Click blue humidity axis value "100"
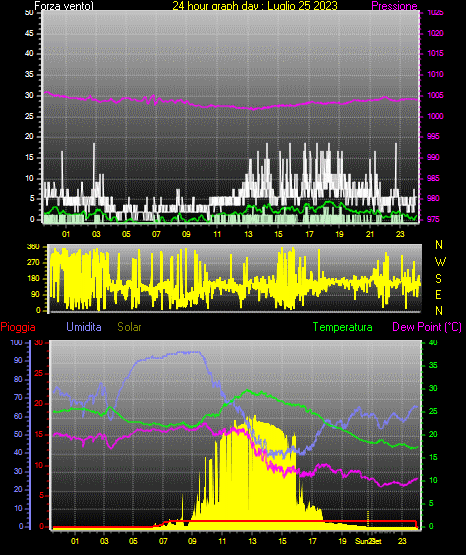The width and height of the screenshot is (466, 555). [16, 343]
